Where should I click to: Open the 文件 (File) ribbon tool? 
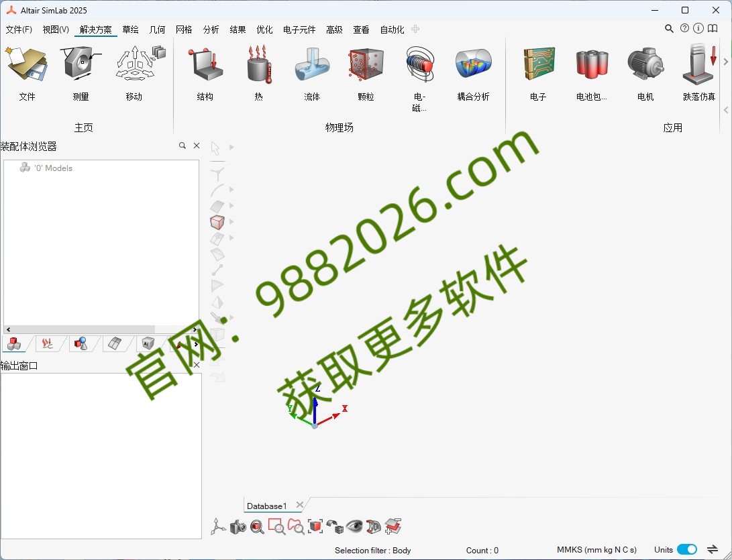[x=27, y=74]
